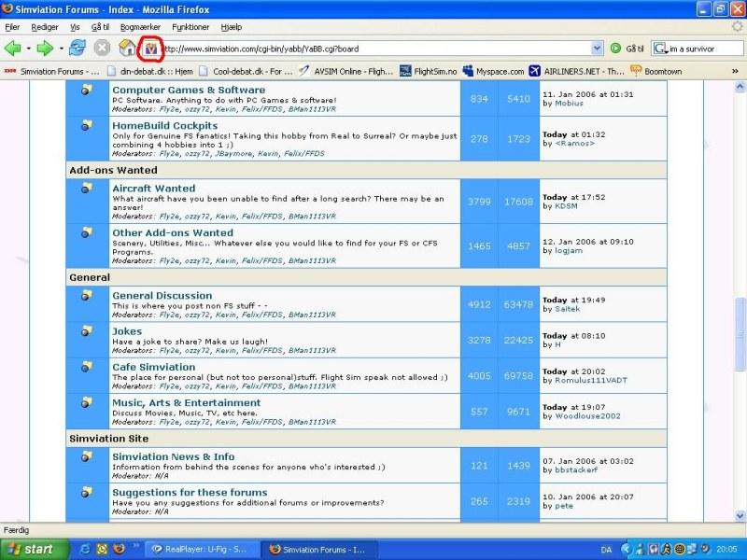Click the green Back arrow button
Image resolution: width=747 pixels, height=560 pixels.
click(13, 48)
